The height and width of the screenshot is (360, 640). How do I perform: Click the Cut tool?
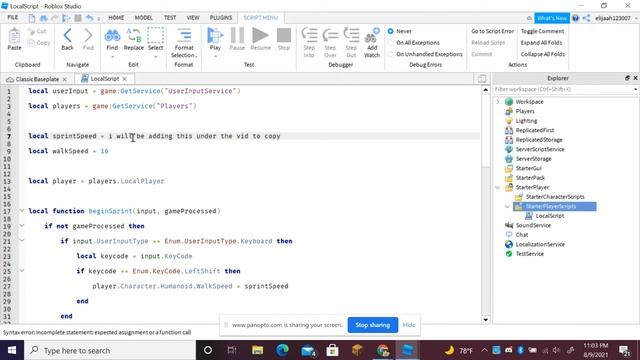pyautogui.click(x=37, y=31)
